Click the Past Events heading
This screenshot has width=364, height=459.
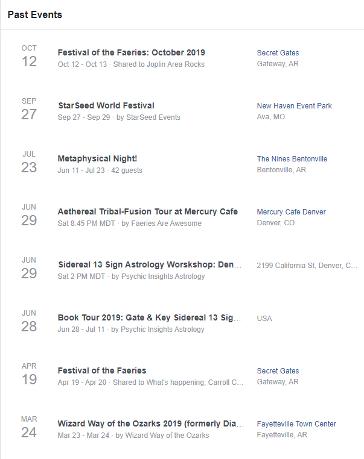[x=35, y=15]
